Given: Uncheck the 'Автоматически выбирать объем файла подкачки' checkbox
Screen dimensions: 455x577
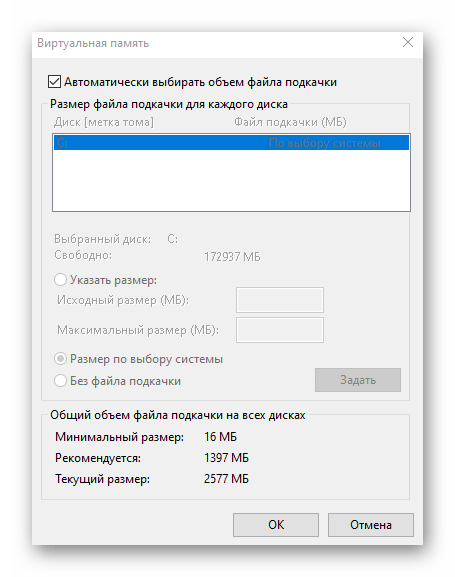Looking at the screenshot, I should point(54,82).
